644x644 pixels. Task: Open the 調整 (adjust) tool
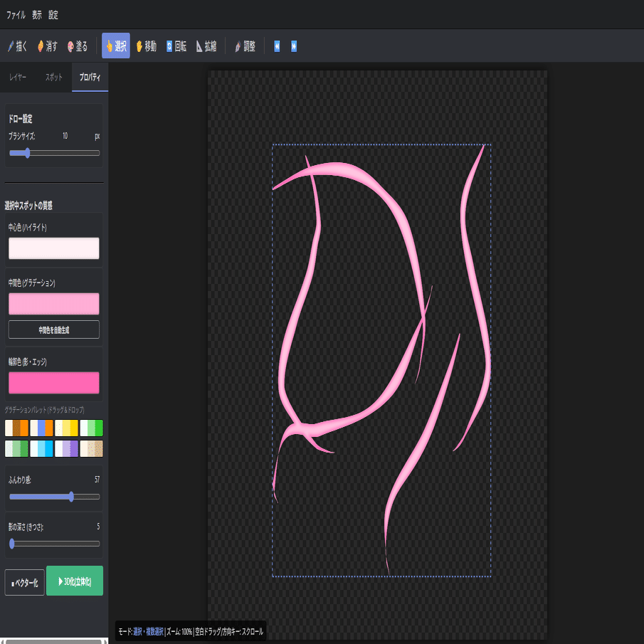[245, 46]
